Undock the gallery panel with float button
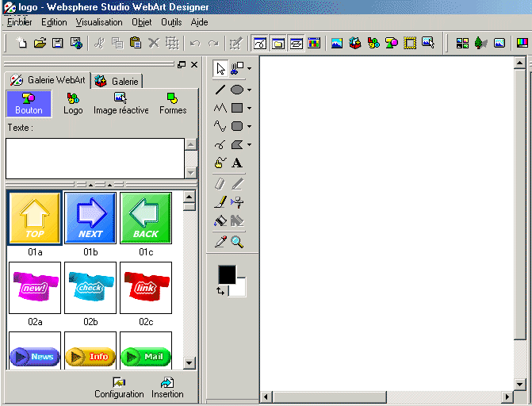 click(x=182, y=64)
